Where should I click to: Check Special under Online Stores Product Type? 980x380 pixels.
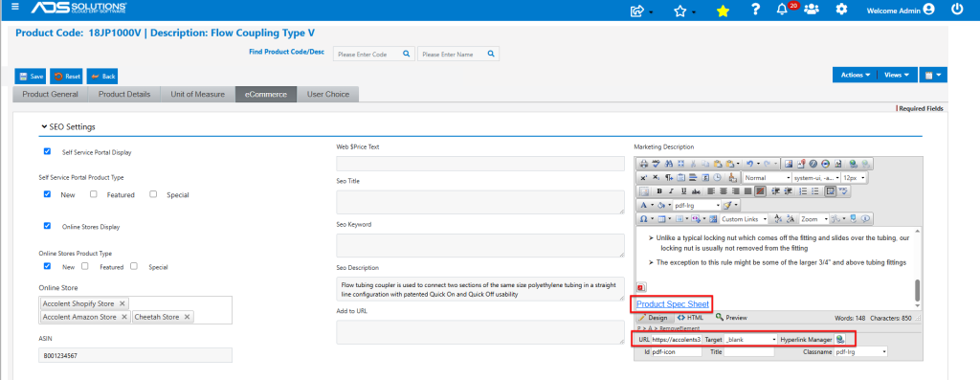click(x=134, y=266)
